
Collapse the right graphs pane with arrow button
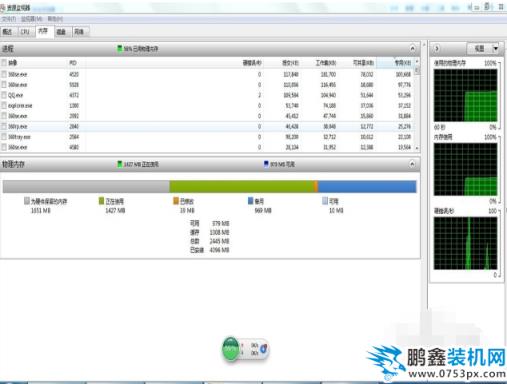(x=437, y=49)
